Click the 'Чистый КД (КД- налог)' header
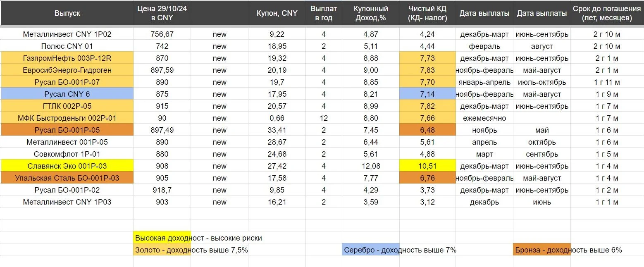Screen dimensions: 644x267 [427, 13]
